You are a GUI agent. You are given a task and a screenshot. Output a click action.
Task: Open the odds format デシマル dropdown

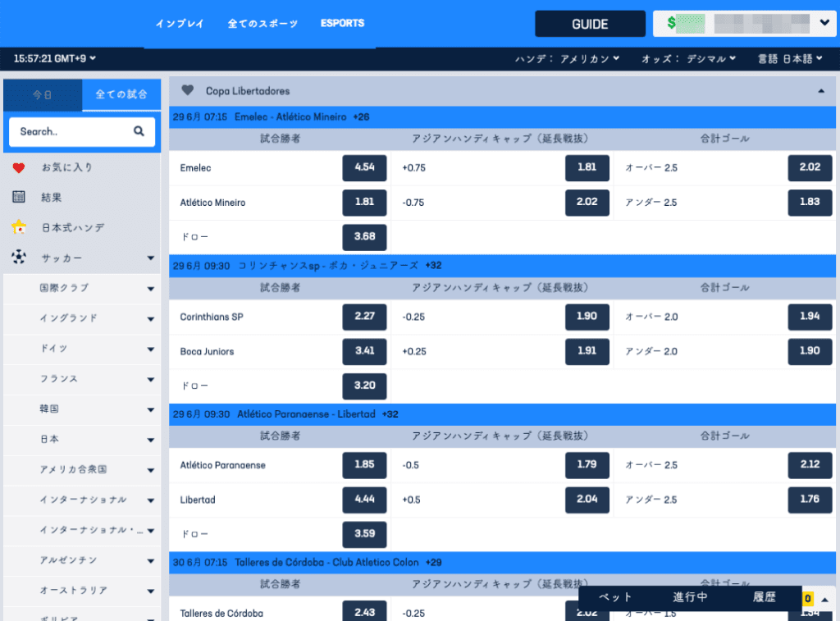[x=711, y=58]
